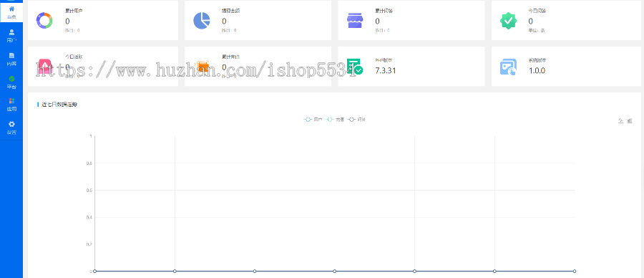Click the 单位：条 unit text
The width and height of the screenshot is (644, 278).
[537, 30]
